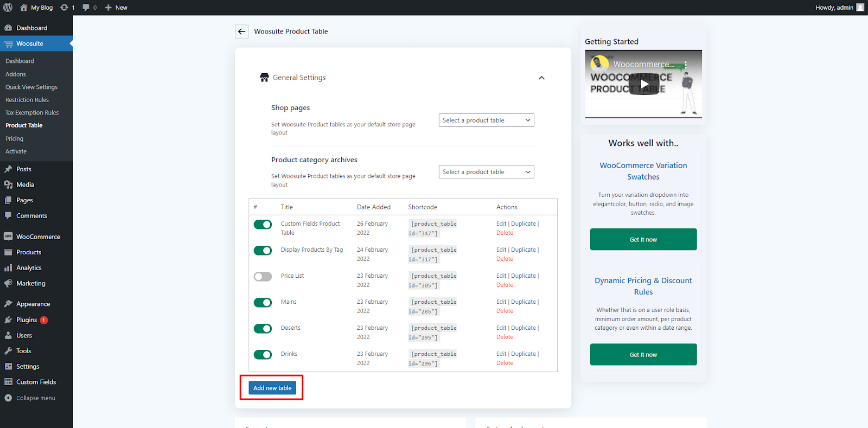
Task: Disable the Display Products By Tag toggle
Action: coord(263,251)
